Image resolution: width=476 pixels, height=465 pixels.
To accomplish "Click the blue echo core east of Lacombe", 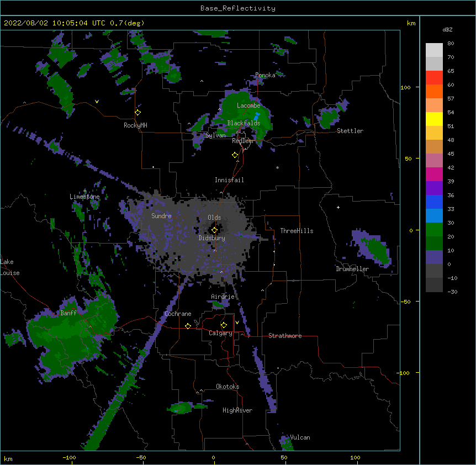I will coord(257,116).
